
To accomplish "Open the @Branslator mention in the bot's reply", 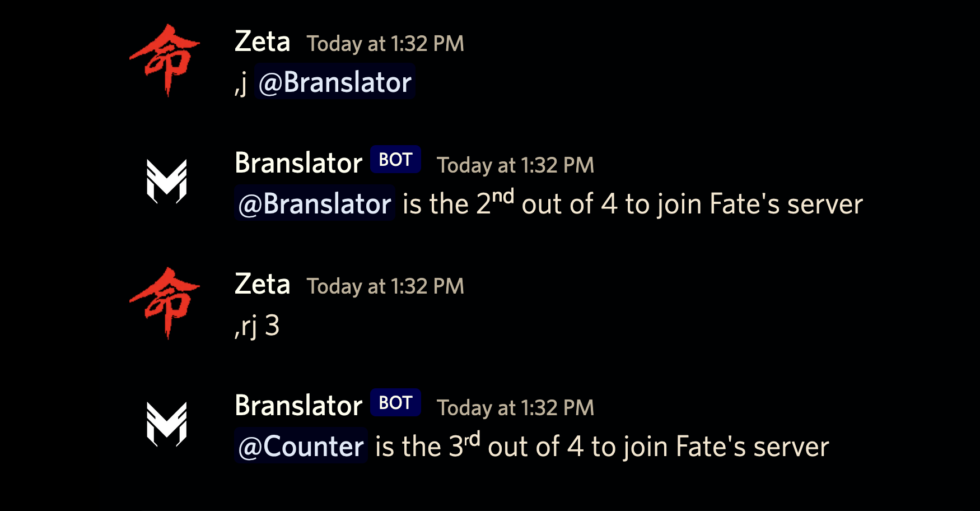I will pos(315,203).
